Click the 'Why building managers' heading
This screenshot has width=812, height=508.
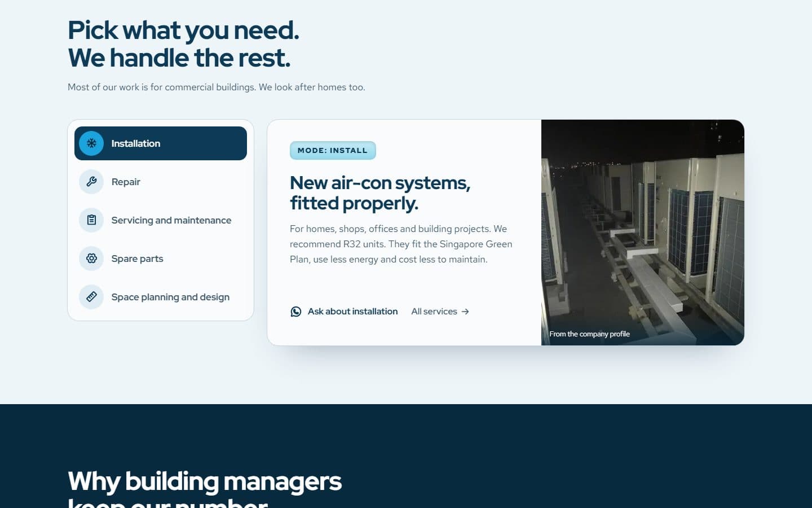coord(205,481)
